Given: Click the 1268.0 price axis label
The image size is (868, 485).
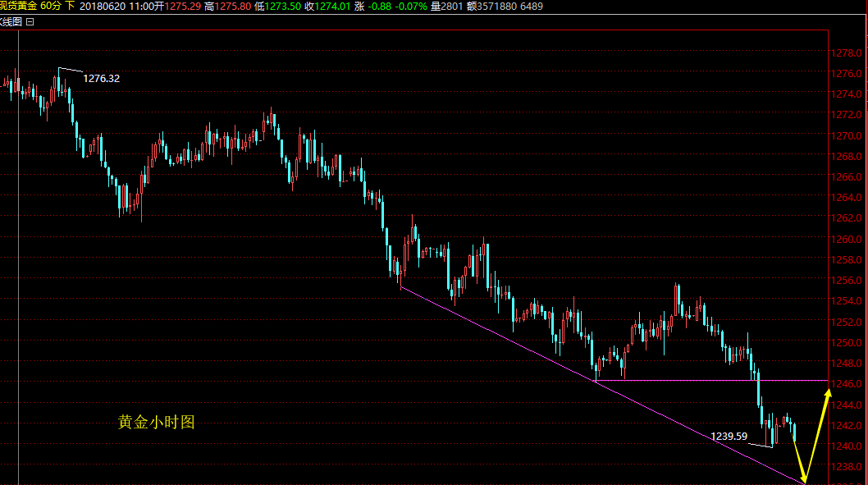Looking at the screenshot, I should pyautogui.click(x=847, y=156).
